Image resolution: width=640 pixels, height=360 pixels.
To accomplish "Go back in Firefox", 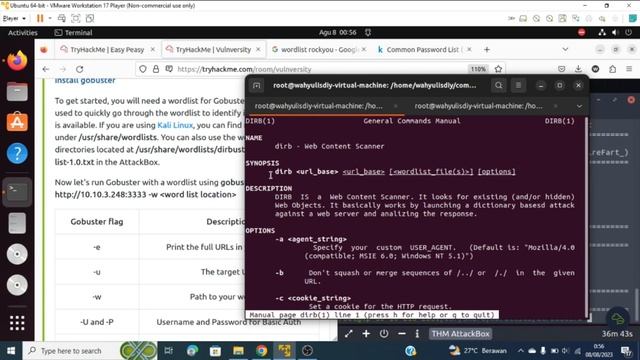I will (x=46, y=69).
